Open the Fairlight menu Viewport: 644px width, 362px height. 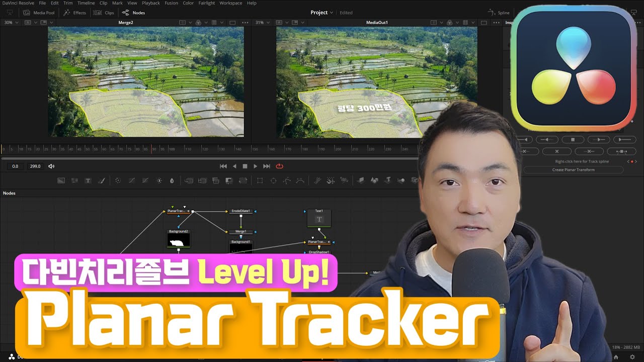[x=206, y=3]
